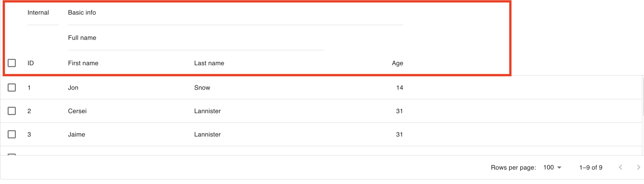Select the Snow cell in row 1

(202, 88)
